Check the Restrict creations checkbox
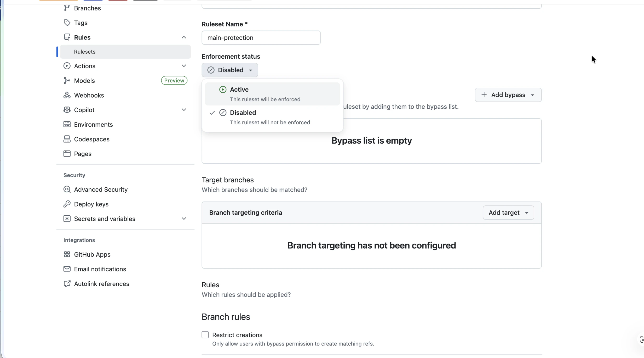Image resolution: width=644 pixels, height=358 pixels. [x=205, y=335]
